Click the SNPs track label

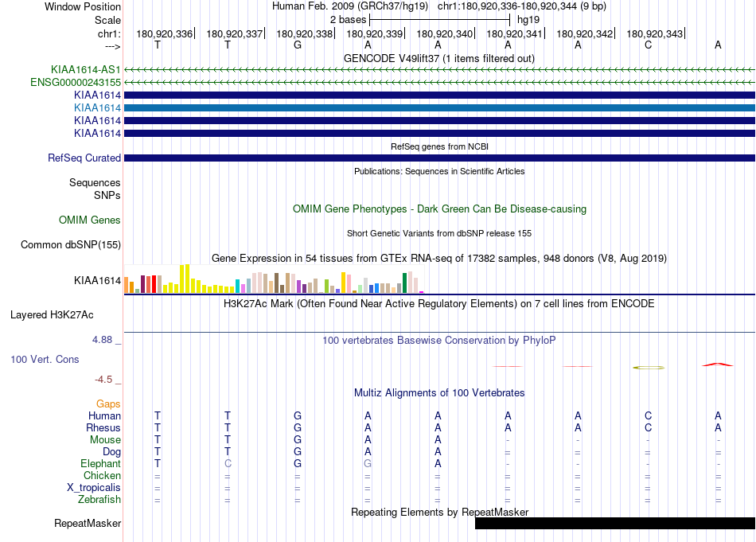click(107, 195)
